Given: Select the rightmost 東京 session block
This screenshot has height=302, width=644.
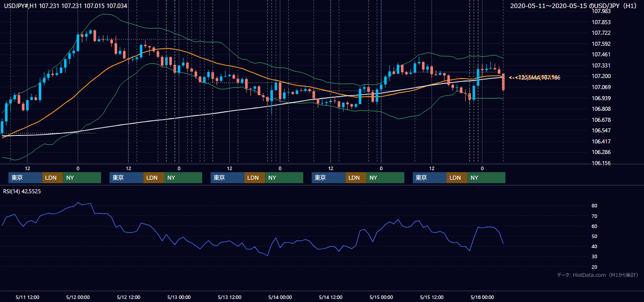Looking at the screenshot, I should 430,178.
